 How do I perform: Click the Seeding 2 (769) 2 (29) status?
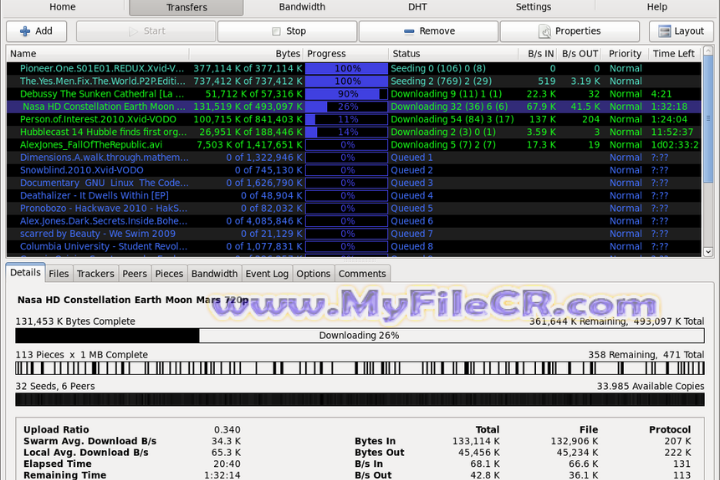pyautogui.click(x=441, y=81)
